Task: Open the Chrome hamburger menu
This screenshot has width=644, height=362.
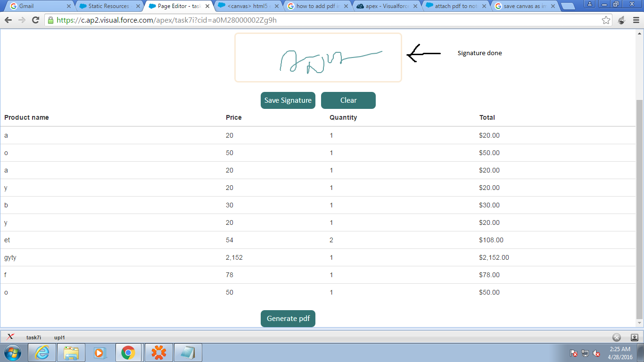Action: click(636, 20)
